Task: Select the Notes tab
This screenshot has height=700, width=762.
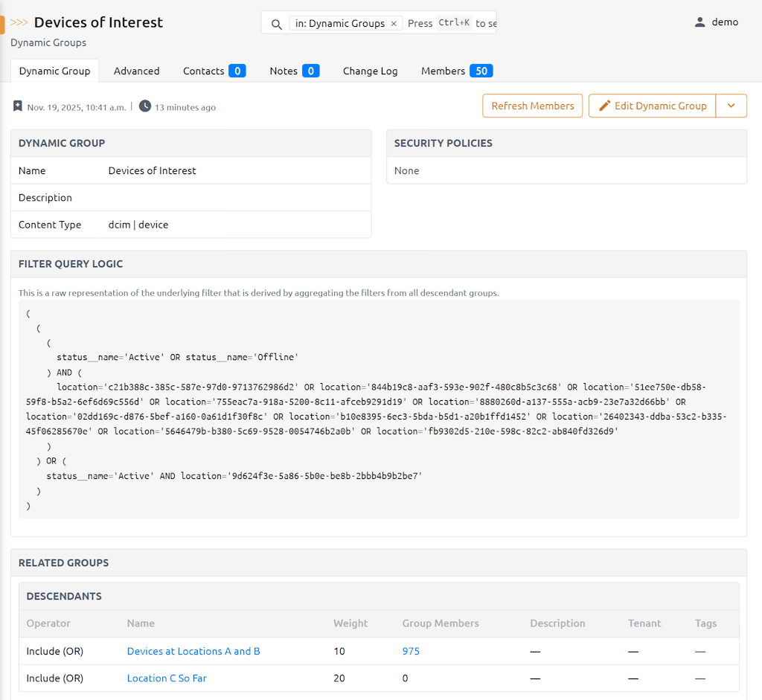Action: click(294, 71)
